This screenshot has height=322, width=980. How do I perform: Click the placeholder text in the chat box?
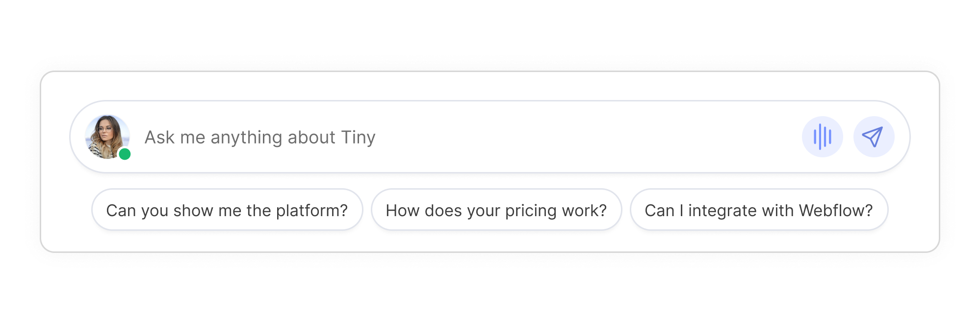click(x=260, y=137)
